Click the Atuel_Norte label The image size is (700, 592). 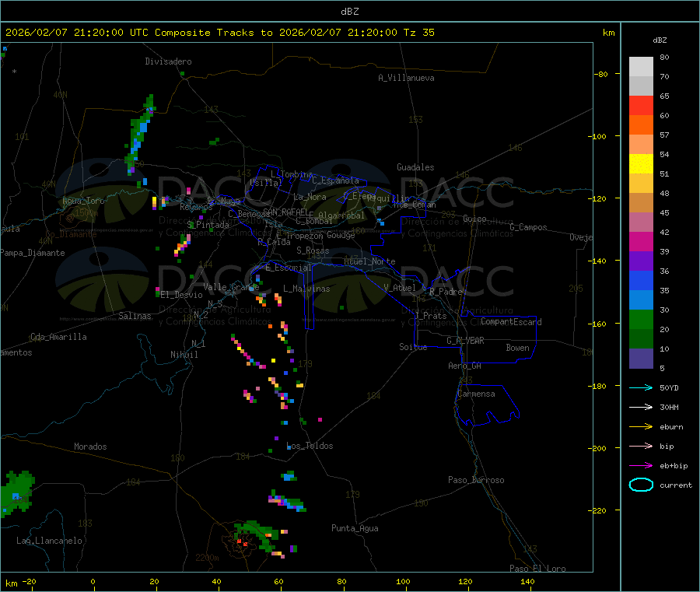pyautogui.click(x=369, y=261)
